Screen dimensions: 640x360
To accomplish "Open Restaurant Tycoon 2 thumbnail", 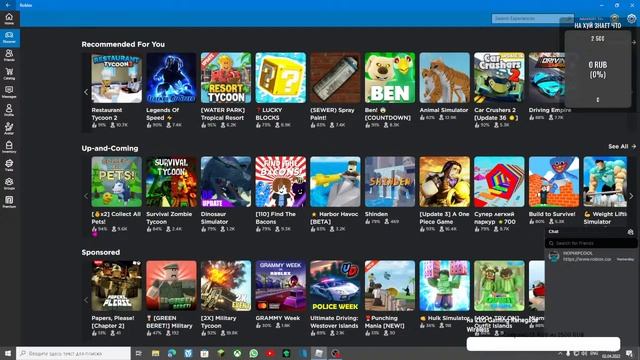I will tap(117, 78).
